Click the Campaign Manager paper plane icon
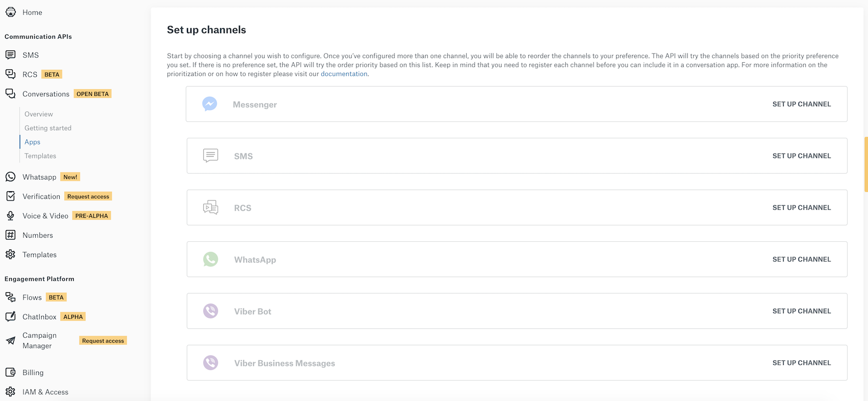Screen dimensions: 868x401 click(10, 340)
